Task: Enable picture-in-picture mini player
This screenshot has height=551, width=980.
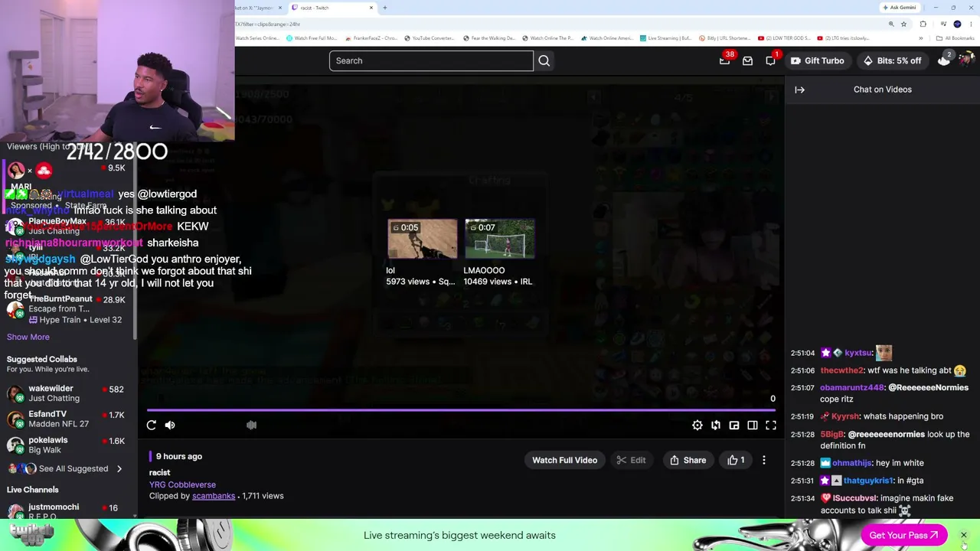Action: pyautogui.click(x=734, y=425)
